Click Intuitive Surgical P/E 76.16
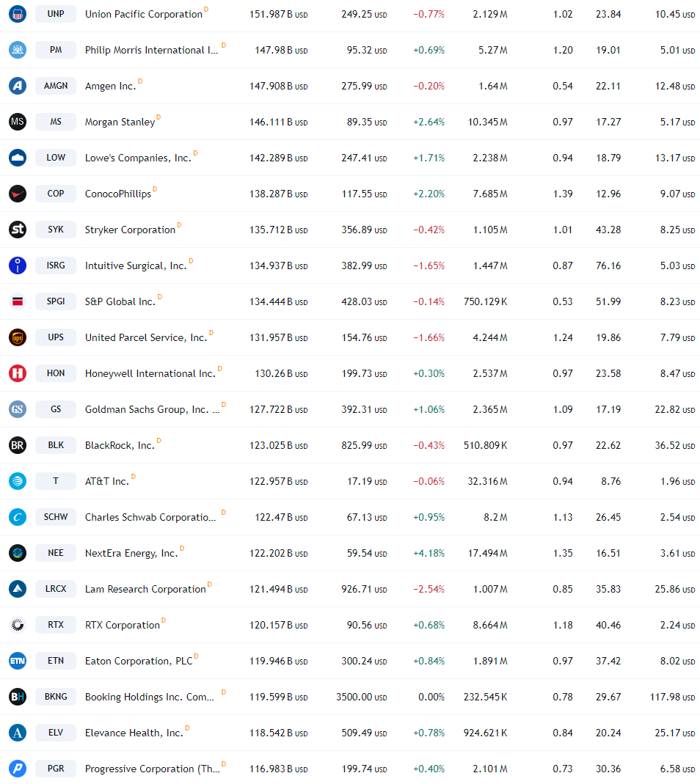Viewport: 700px width, 784px height. click(x=608, y=265)
